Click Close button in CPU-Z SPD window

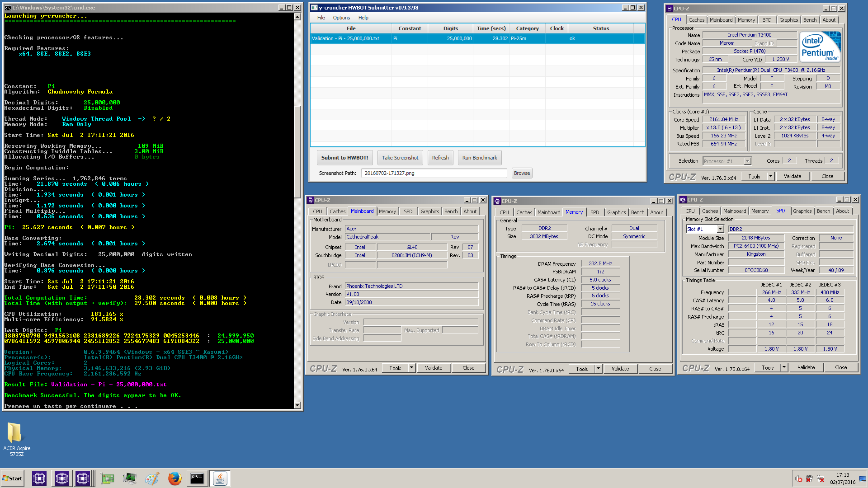[x=841, y=367]
